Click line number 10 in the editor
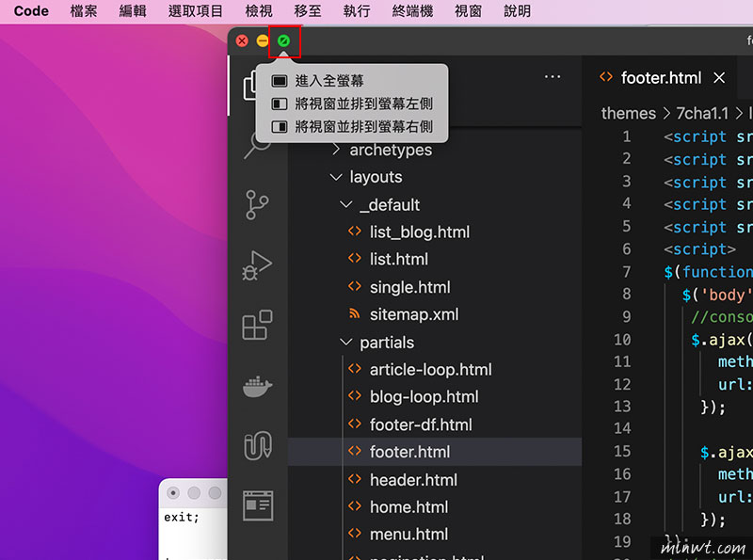 click(x=622, y=340)
